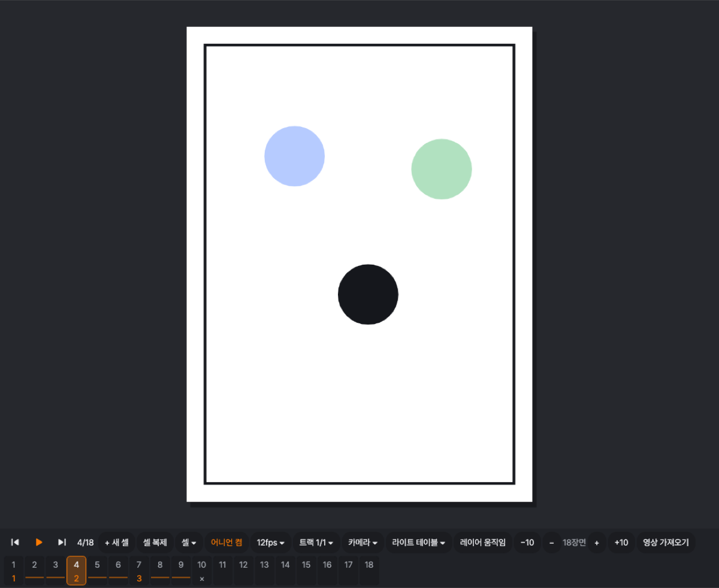The image size is (719, 588).
Task: Select frame 14 in the timeline
Action: pos(285,571)
